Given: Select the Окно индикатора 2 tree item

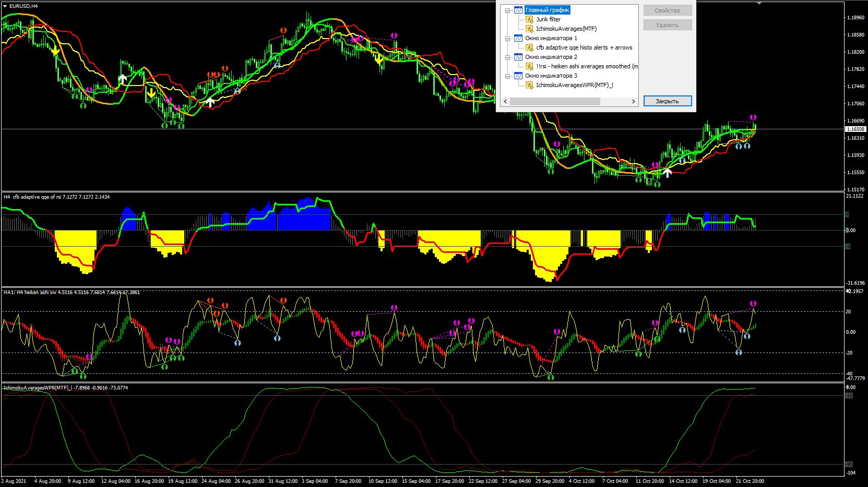Looking at the screenshot, I should (551, 57).
